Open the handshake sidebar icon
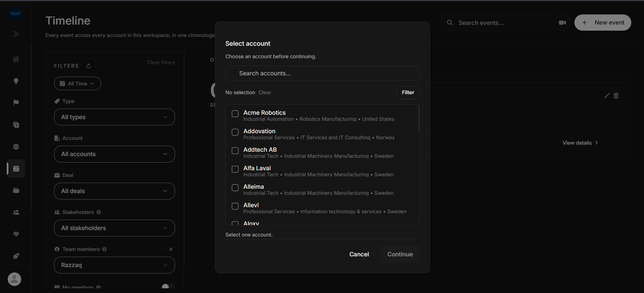Viewport: 644px width, 293px height. click(16, 234)
